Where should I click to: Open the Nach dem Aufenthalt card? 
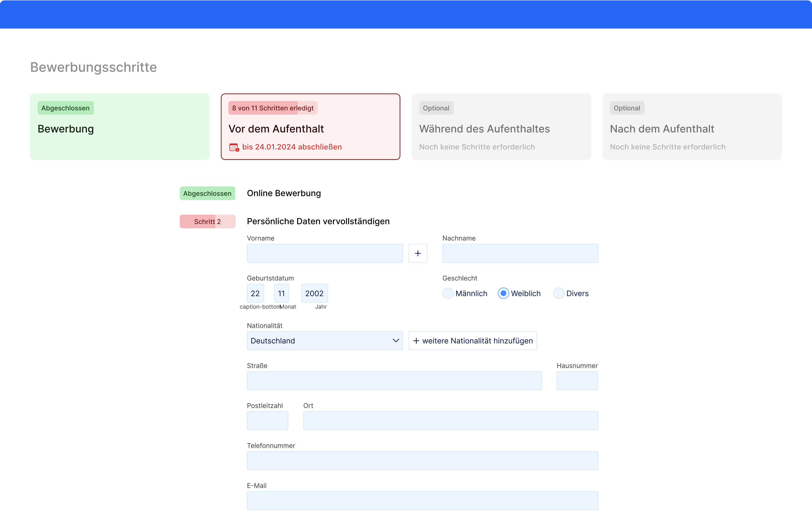[x=692, y=127]
